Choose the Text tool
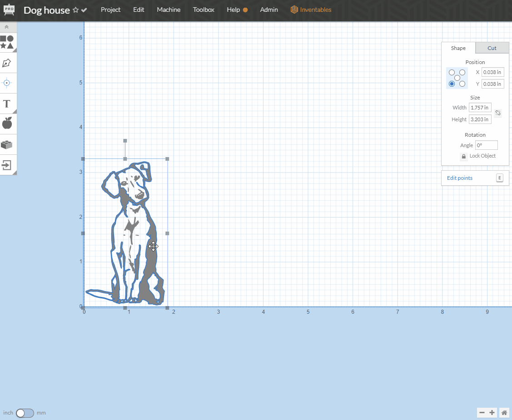Screen dimensions: 512x420 (7, 104)
